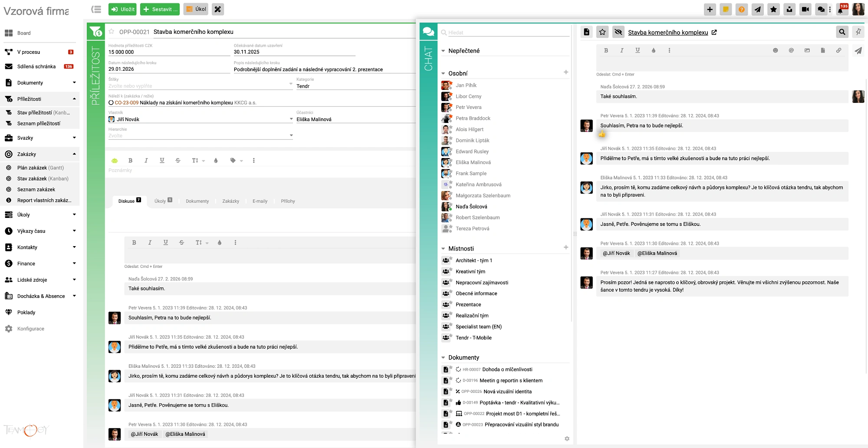868x448 pixels.
Task: Open the notifications bell with 135 badge
Action: 841,10
